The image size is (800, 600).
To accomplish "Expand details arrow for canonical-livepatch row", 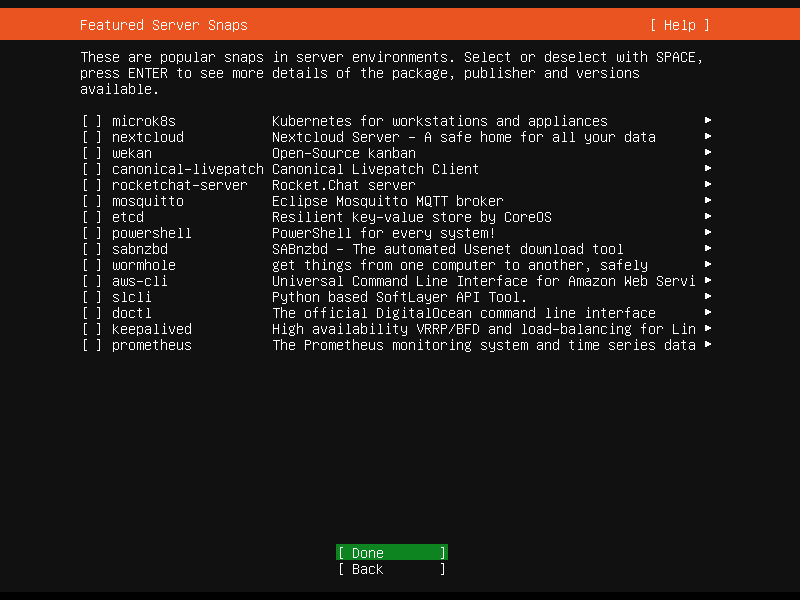I will [708, 168].
